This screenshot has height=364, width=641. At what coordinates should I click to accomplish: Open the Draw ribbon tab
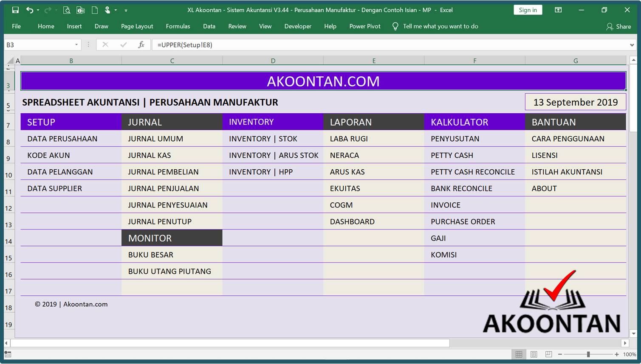(101, 26)
